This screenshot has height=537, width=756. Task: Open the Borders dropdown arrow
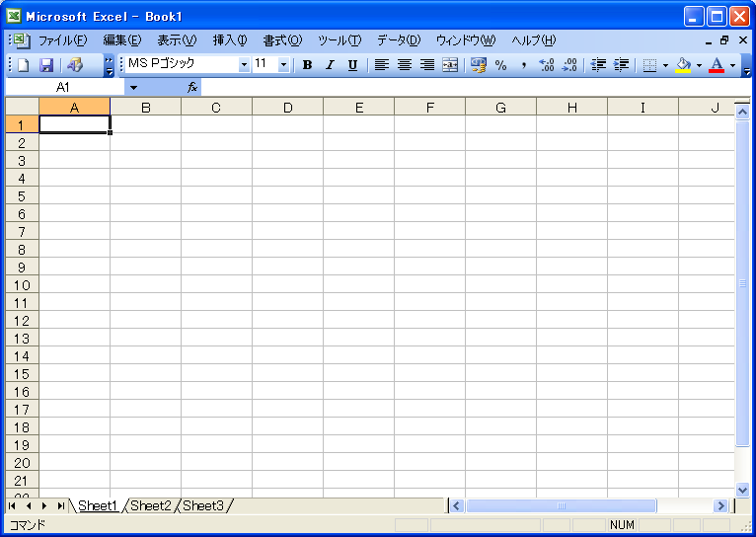pyautogui.click(x=665, y=65)
